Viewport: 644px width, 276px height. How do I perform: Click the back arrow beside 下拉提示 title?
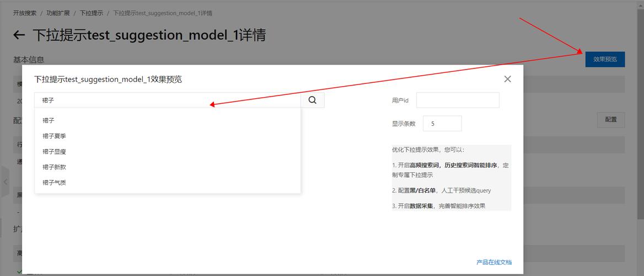click(19, 35)
